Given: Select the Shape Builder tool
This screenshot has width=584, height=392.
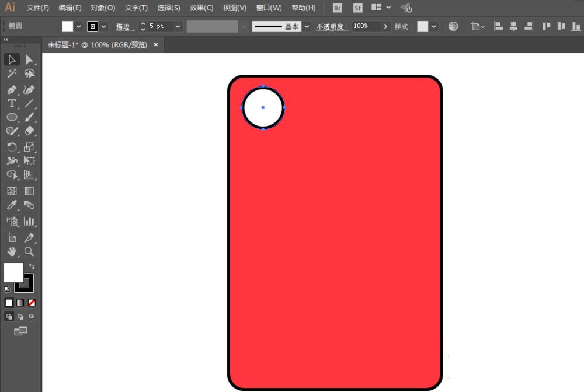Looking at the screenshot, I should pyautogui.click(x=12, y=174).
